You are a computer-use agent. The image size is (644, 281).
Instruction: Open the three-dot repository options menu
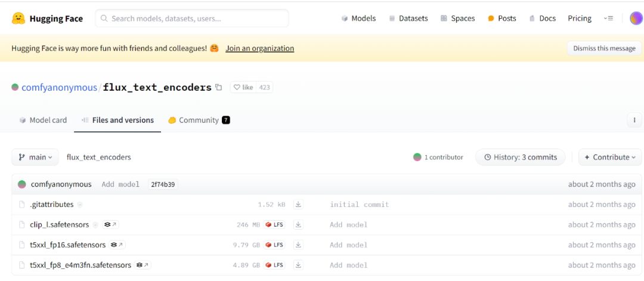pyautogui.click(x=634, y=121)
